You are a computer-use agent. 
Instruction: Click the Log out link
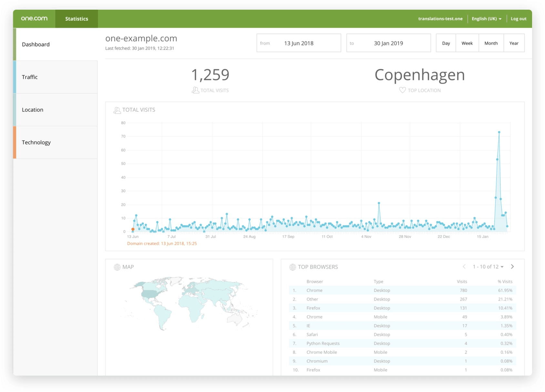click(519, 19)
